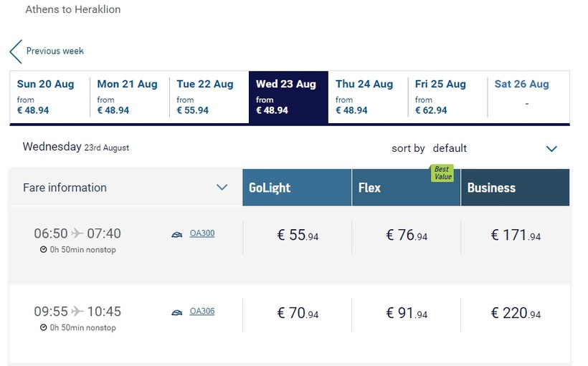Click the Previous week arrow icon
588x366 pixels.
click(16, 52)
